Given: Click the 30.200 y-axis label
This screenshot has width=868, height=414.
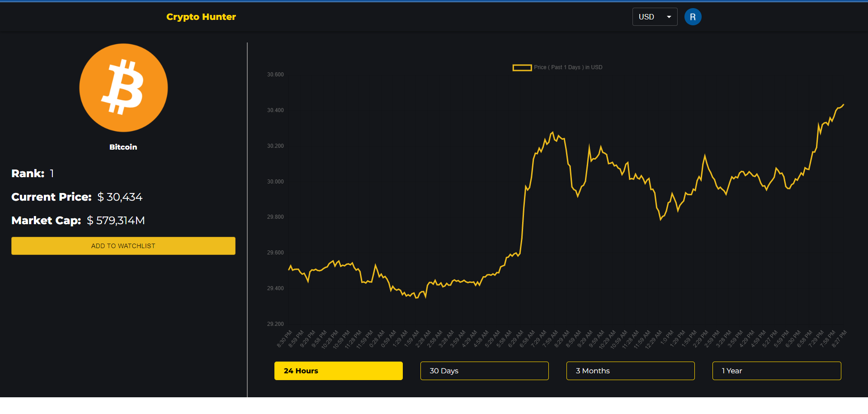Looking at the screenshot, I should tap(275, 146).
